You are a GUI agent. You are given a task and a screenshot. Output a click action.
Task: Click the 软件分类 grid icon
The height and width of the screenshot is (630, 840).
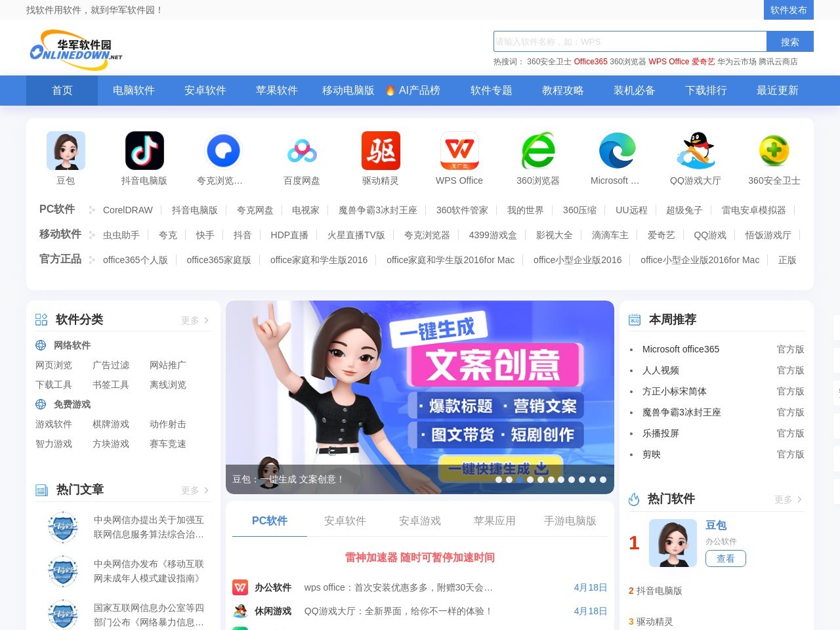coord(41,320)
